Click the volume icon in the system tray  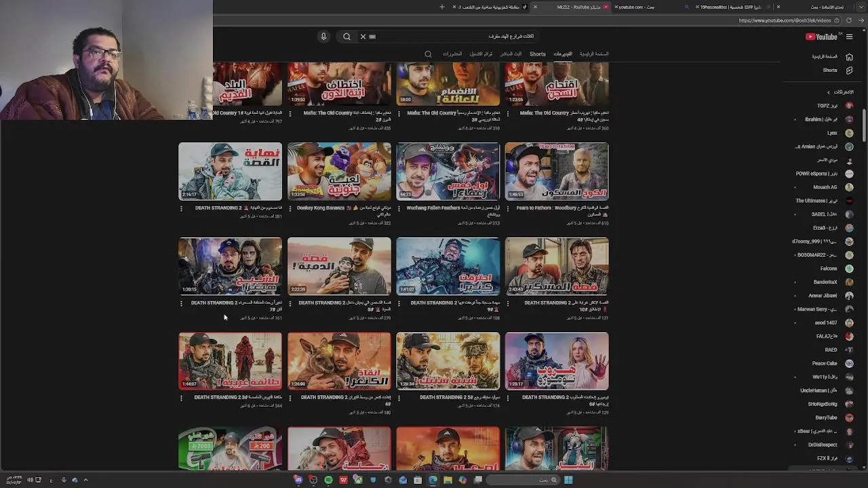click(x=30, y=480)
